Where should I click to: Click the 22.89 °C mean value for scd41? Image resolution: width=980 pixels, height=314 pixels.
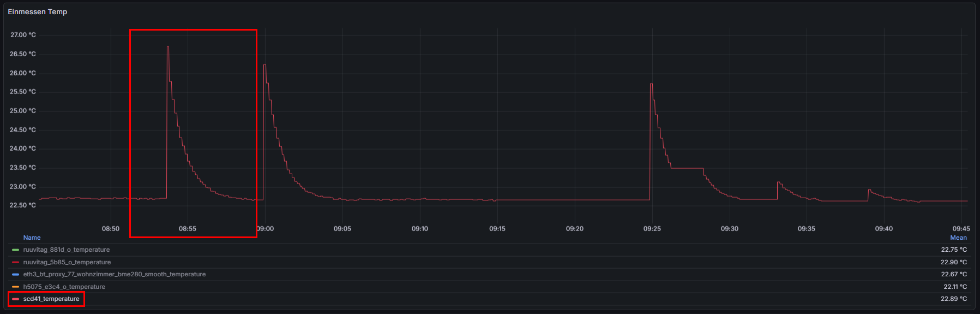[953, 299]
